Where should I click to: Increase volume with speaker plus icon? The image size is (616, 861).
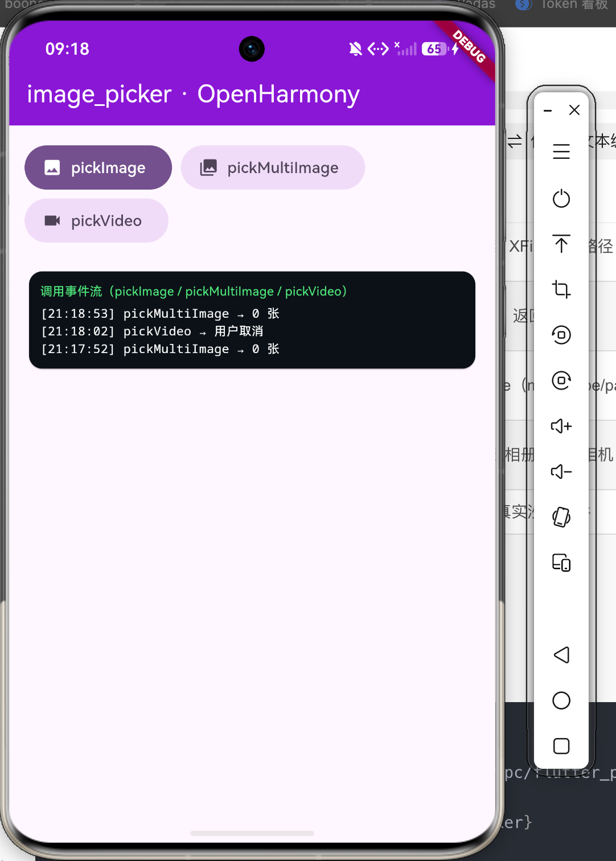(x=561, y=426)
